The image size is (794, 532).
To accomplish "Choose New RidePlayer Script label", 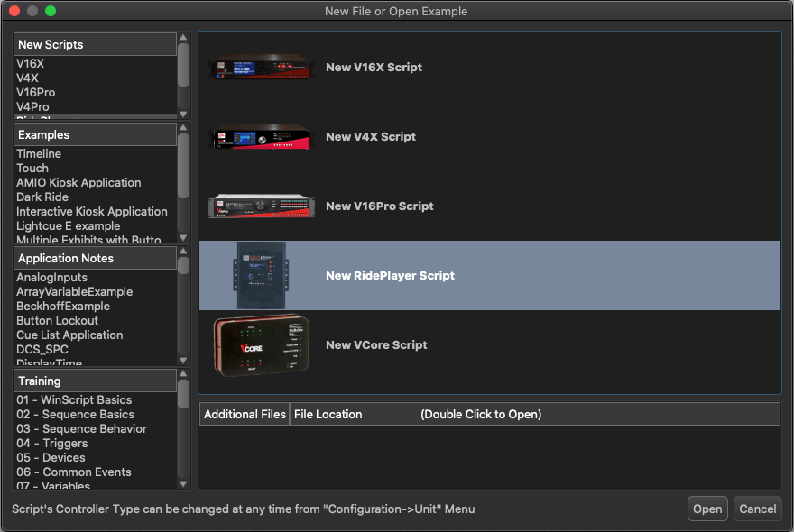I will coord(390,275).
